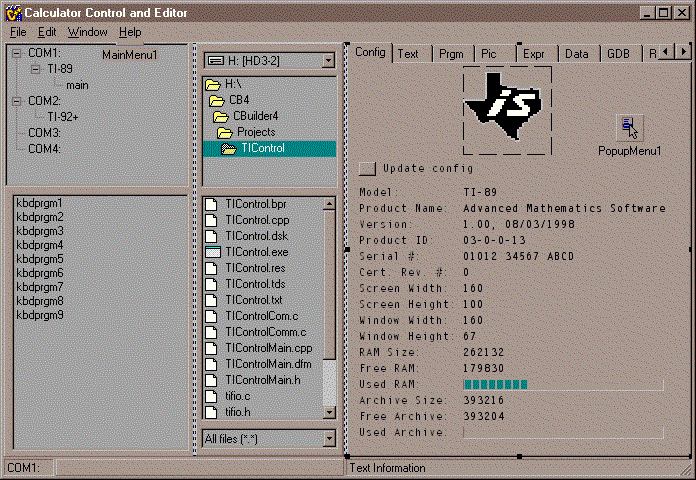Select the TIControl.dsk file
Viewport: 696px width, 480px height.
[247, 236]
